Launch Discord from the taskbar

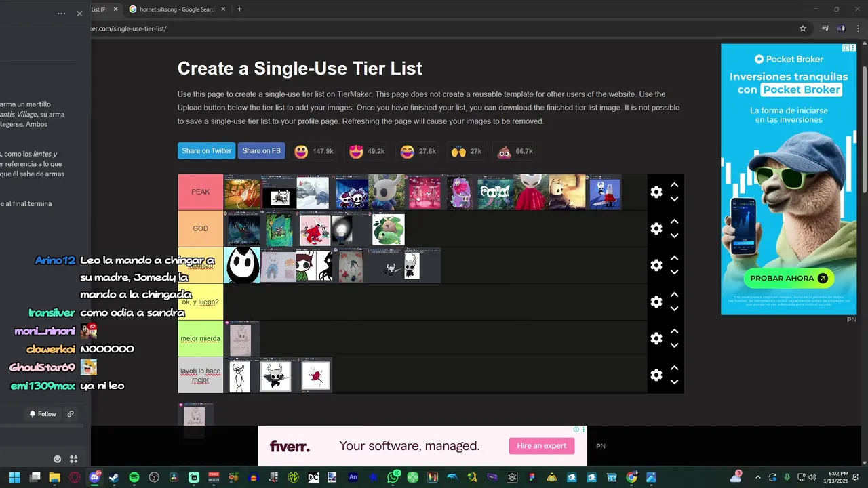click(x=94, y=477)
